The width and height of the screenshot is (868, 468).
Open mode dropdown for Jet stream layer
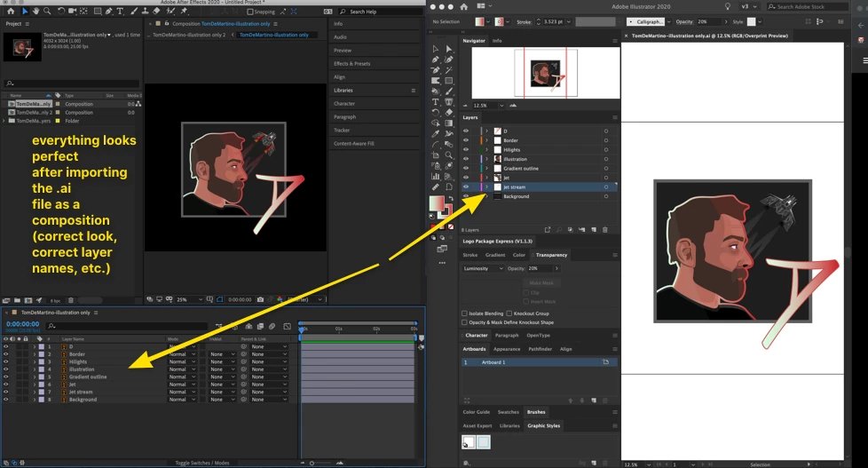click(x=183, y=392)
